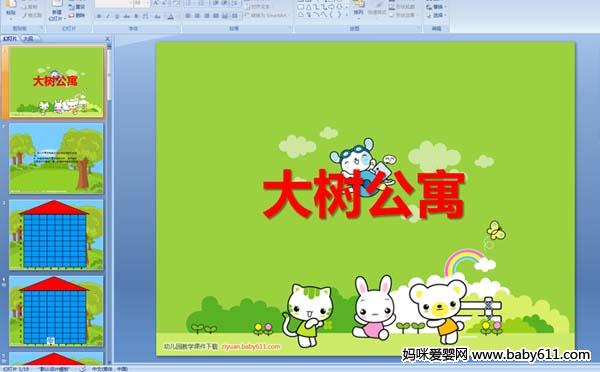Select the second slide thumbnail with trees

56,158
